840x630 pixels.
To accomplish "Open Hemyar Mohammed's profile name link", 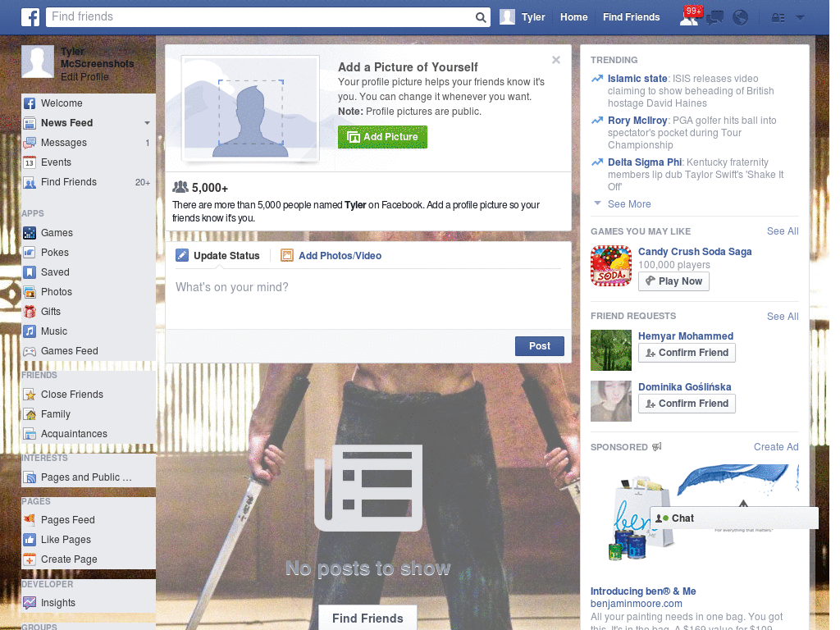I will [x=685, y=336].
